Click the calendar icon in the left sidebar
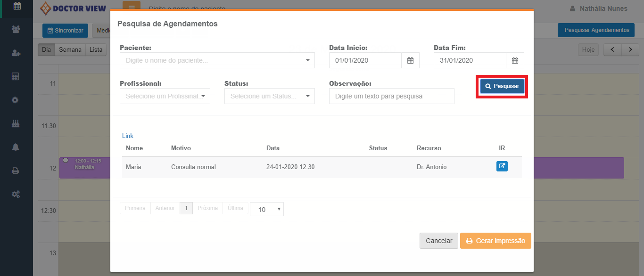 click(17, 6)
